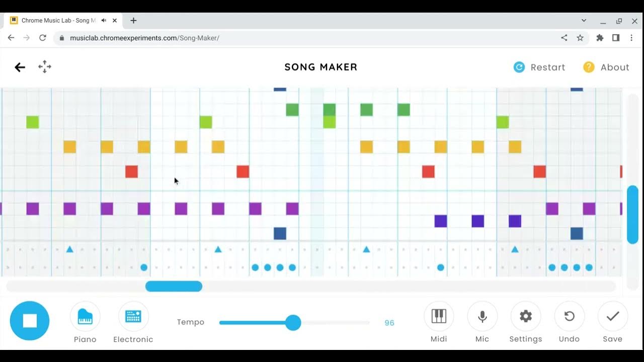Toggle the light-green note under dark-green

point(330,122)
